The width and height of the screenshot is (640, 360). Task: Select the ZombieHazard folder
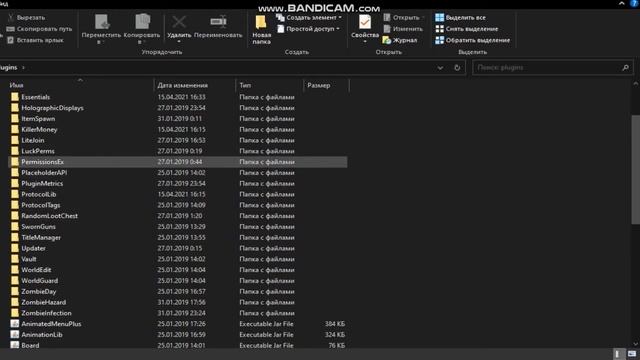click(x=178, y=302)
